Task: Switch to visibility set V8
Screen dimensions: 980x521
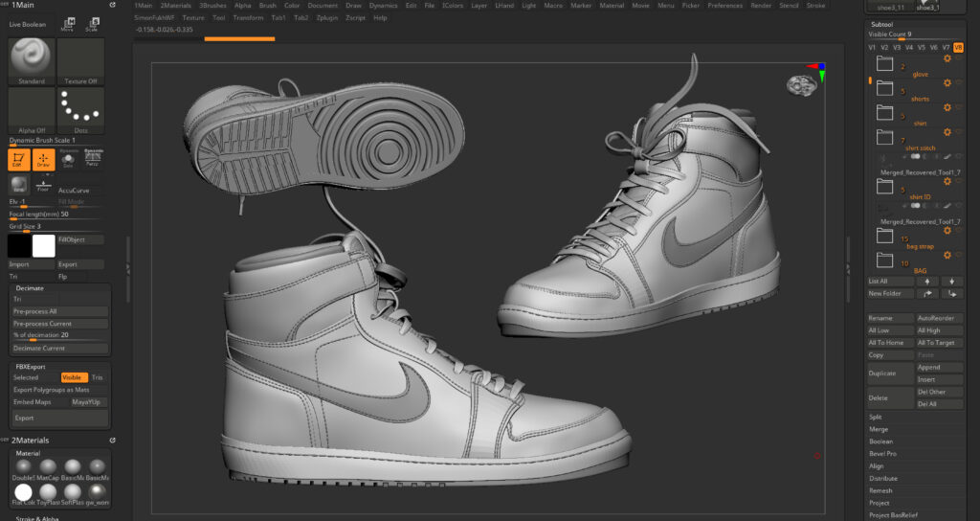Action: tap(958, 48)
